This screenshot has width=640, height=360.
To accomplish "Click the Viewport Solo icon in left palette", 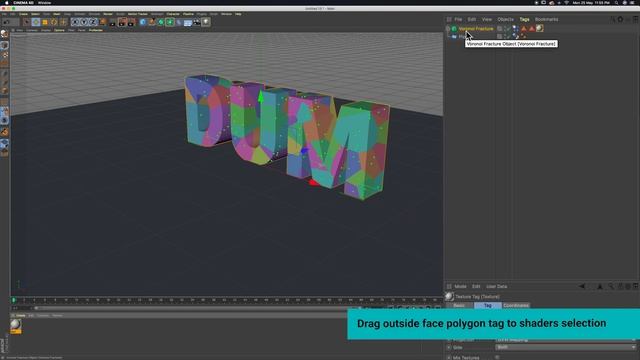I will pos(4,120).
